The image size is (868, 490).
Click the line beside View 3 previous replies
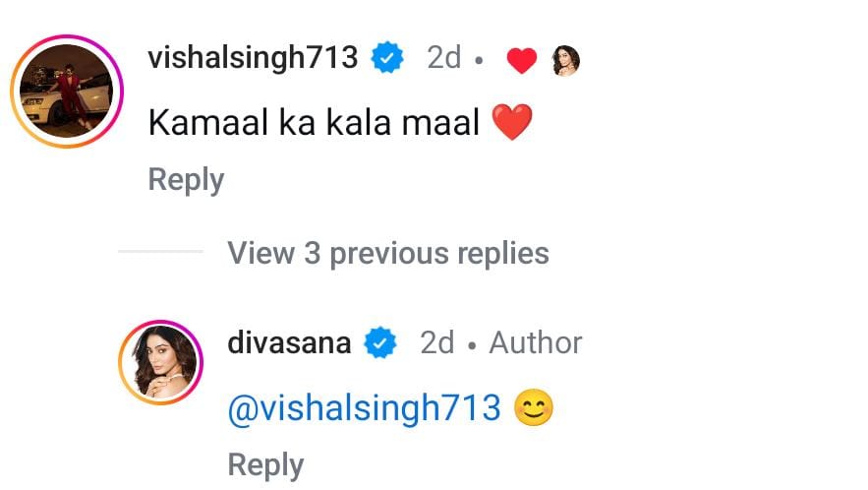pos(160,251)
